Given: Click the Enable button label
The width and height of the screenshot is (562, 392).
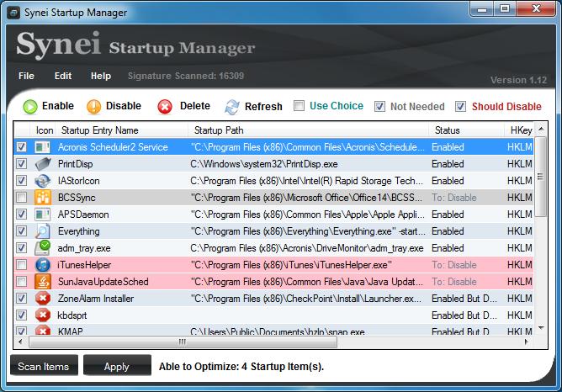Looking at the screenshot, I should click(58, 106).
